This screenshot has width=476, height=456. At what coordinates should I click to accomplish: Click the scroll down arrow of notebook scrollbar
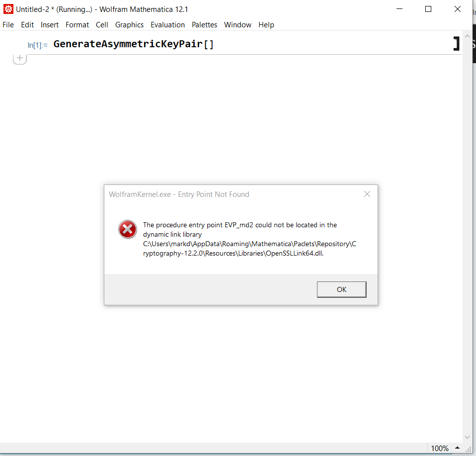pyautogui.click(x=467, y=437)
